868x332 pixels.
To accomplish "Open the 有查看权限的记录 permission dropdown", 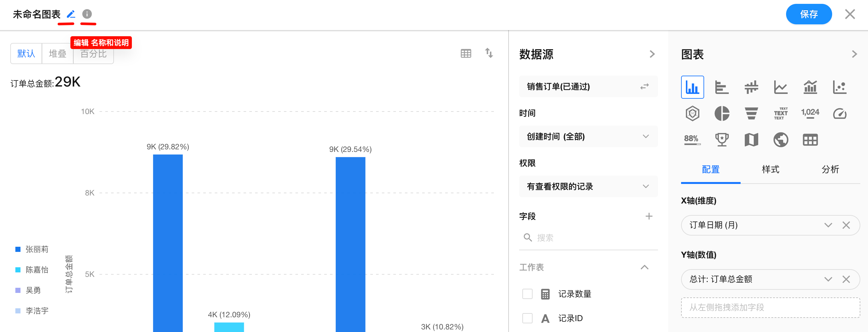I will (x=588, y=187).
